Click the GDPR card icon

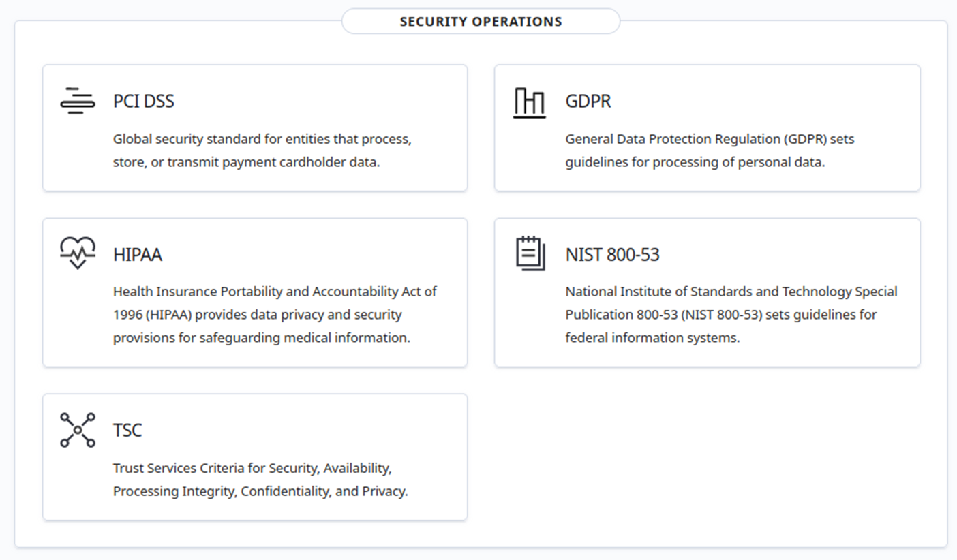click(x=530, y=103)
